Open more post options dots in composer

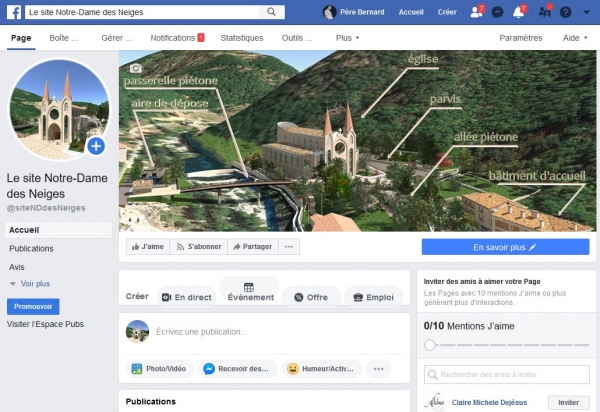378,369
